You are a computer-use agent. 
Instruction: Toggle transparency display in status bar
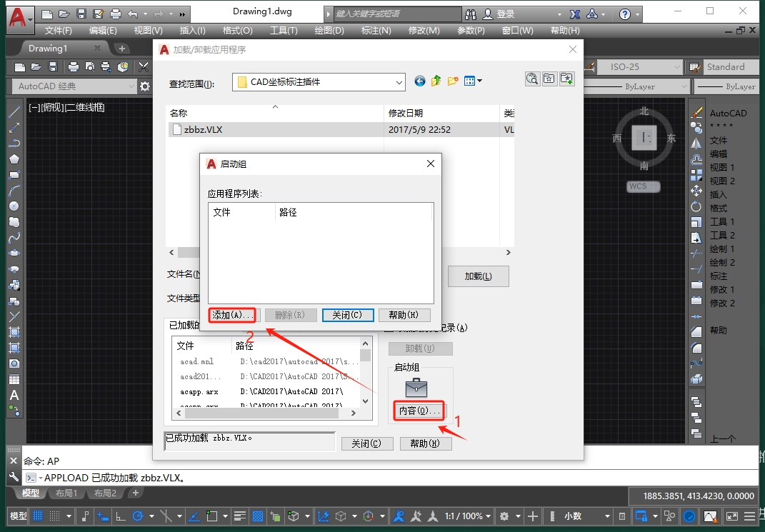pyautogui.click(x=258, y=516)
